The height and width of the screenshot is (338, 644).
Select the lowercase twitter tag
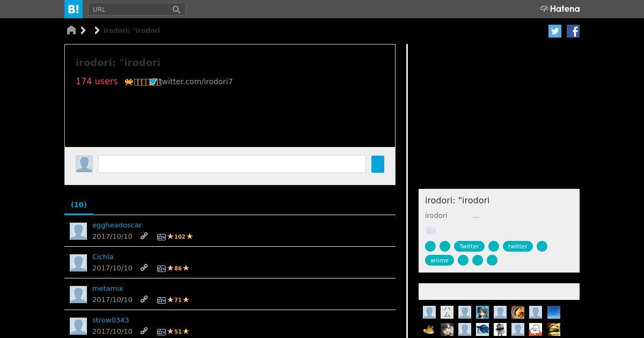coord(518,246)
